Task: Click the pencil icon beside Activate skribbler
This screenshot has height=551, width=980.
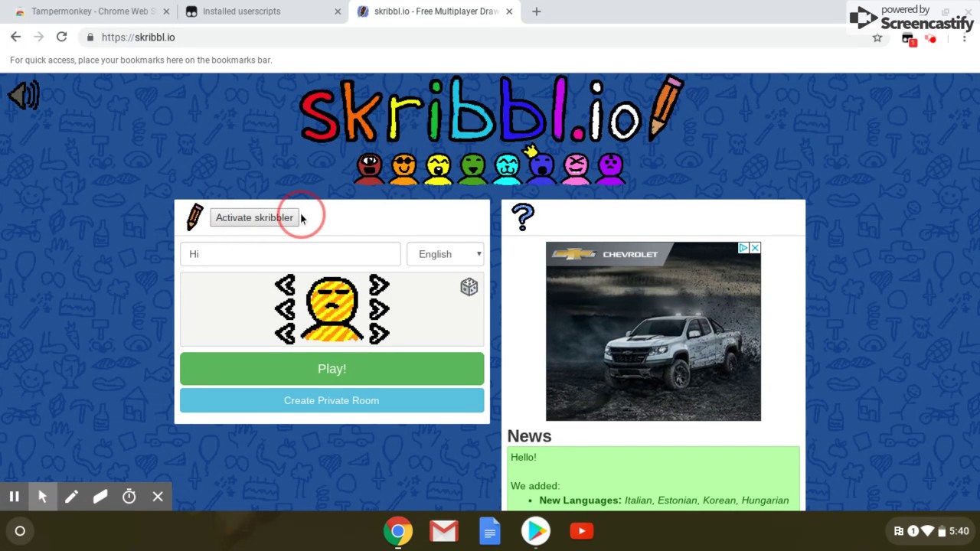Action: (194, 217)
